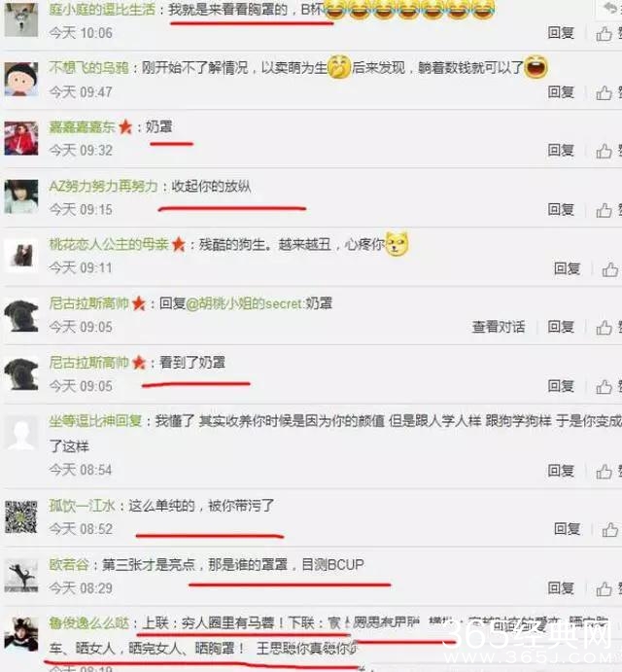Reply to the 09:15 AZ努力努力再努力 comment
This screenshot has width=622, height=672.
561,209
